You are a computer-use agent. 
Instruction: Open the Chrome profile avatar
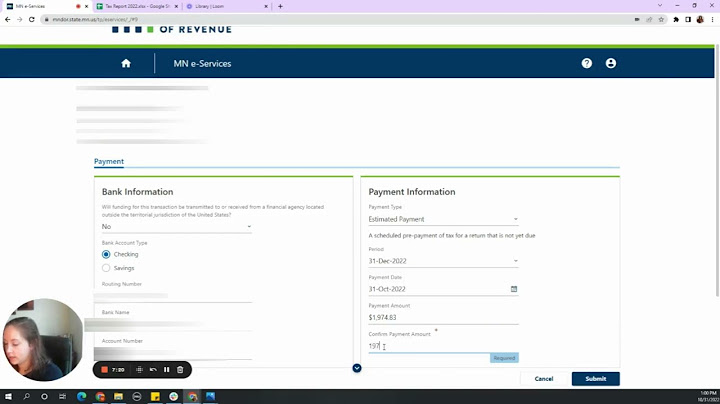pyautogui.click(x=700, y=19)
